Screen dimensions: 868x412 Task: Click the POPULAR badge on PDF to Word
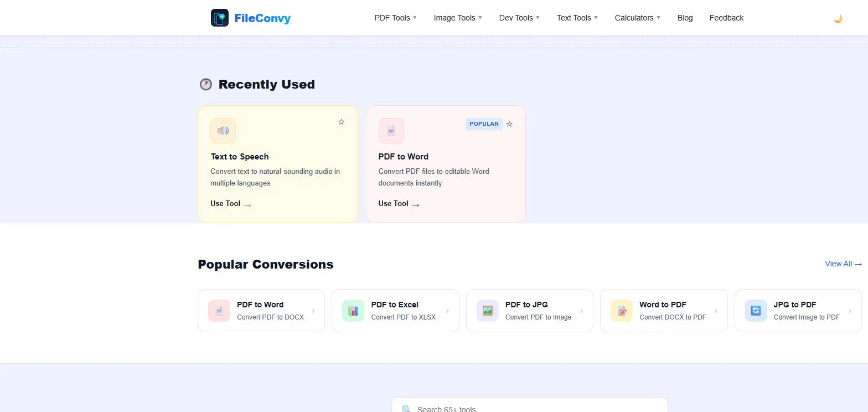tap(484, 124)
